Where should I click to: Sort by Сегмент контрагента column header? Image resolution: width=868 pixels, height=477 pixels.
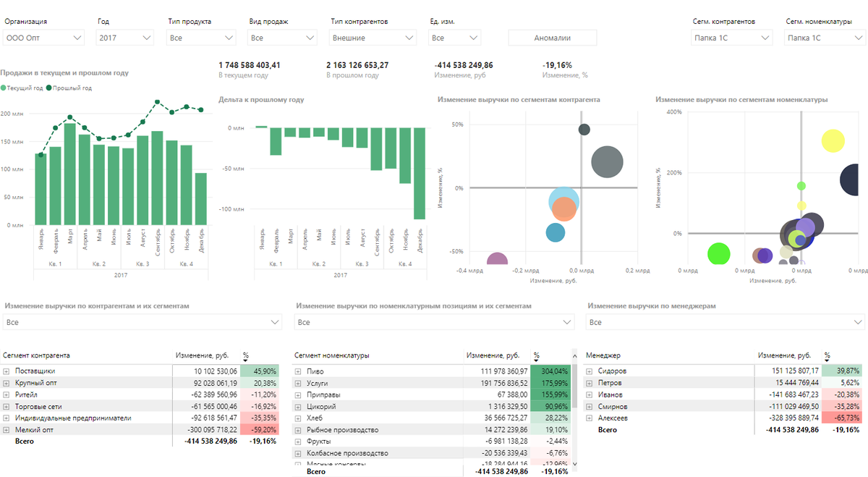pyautogui.click(x=36, y=355)
